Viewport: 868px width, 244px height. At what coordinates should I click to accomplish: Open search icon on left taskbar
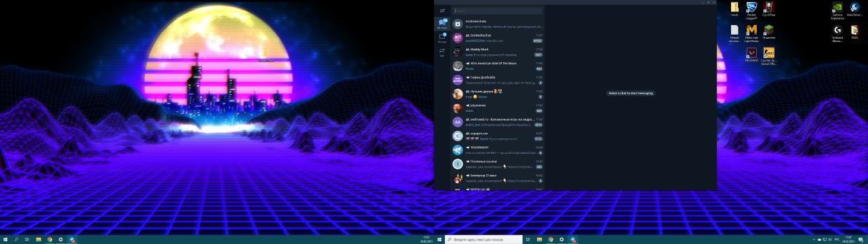[16, 239]
